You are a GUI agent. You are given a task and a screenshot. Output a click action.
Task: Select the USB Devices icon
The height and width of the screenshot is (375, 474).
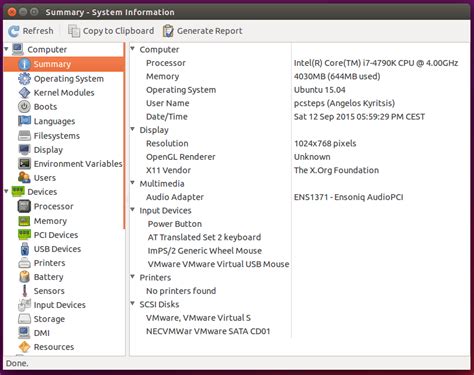coord(24,249)
